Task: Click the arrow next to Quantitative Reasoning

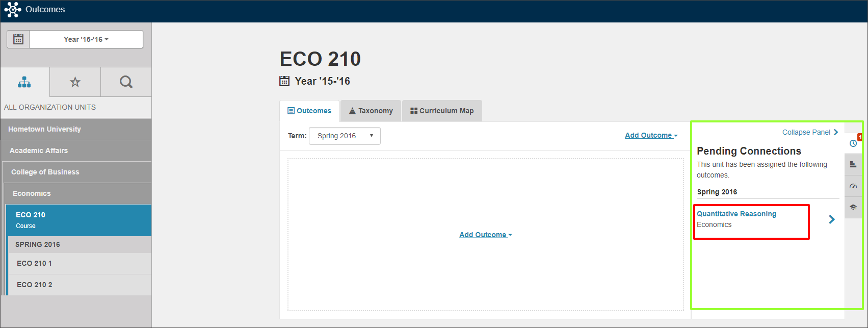Action: [832, 219]
